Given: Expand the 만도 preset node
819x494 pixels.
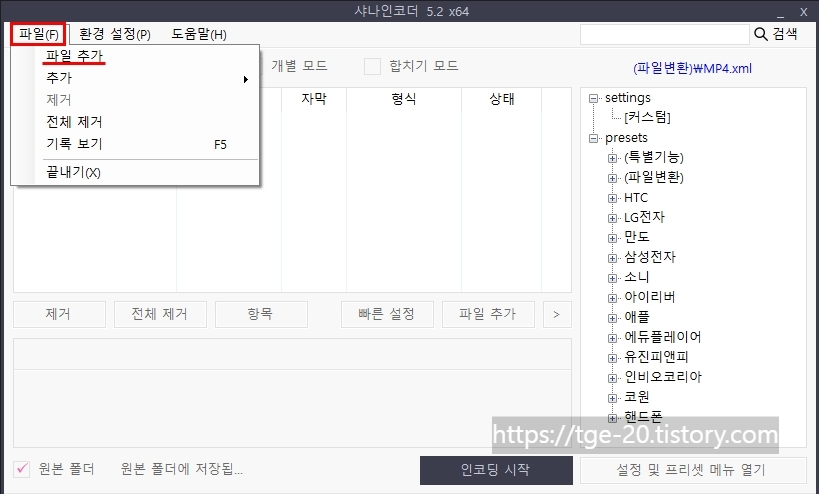Looking at the screenshot, I should point(612,238).
